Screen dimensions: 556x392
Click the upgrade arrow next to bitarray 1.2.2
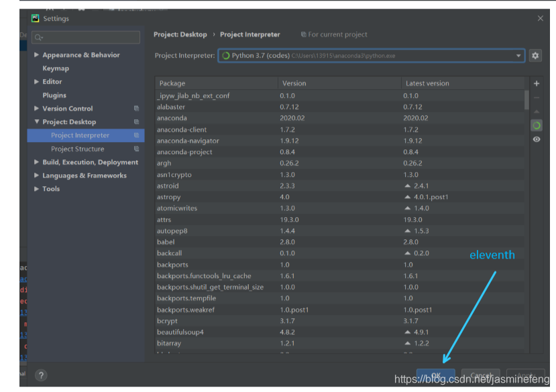pyautogui.click(x=407, y=344)
